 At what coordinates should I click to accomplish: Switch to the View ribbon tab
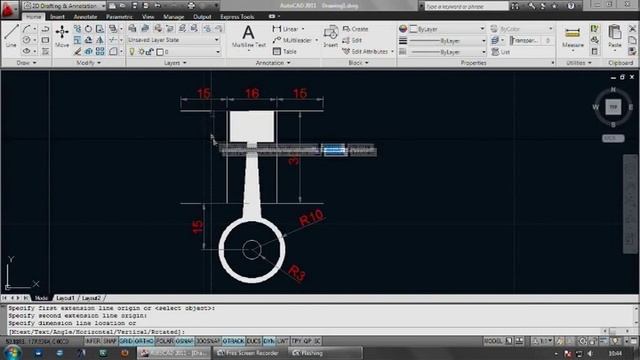coord(148,17)
